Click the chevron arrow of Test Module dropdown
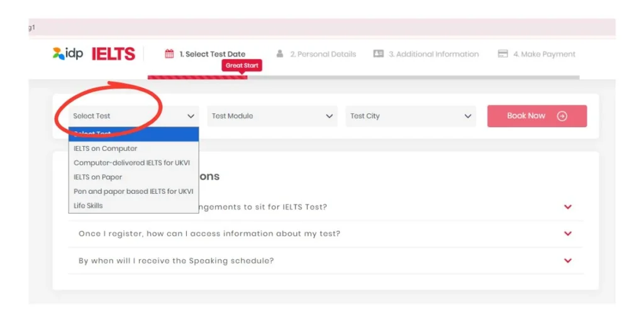The height and width of the screenshot is (322, 644). coord(330,116)
